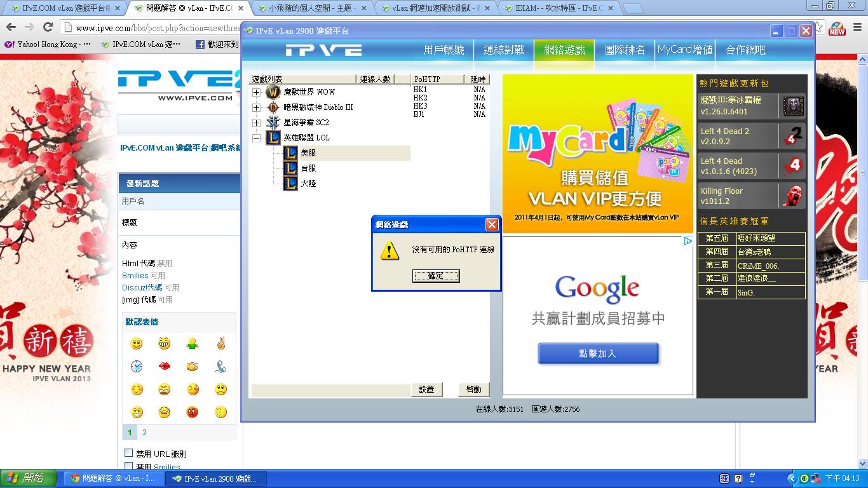The image size is (868, 488).
Task: Enable the 禁用 URL 識別 checkbox
Action: click(x=129, y=453)
